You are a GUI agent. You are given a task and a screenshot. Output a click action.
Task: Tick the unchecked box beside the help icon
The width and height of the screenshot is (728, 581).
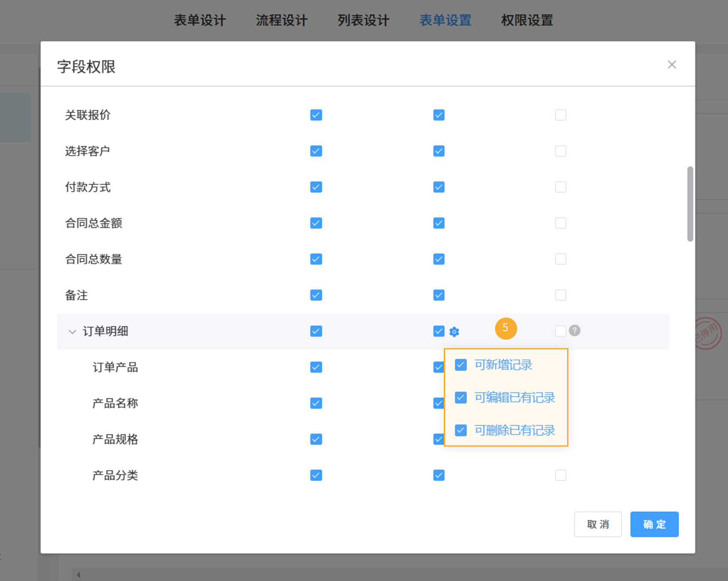pyautogui.click(x=560, y=331)
